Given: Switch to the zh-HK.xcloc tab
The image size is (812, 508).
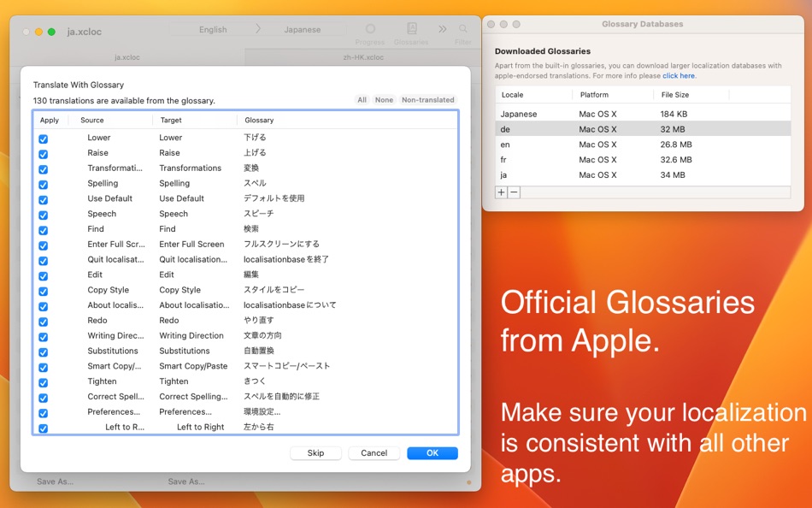Looking at the screenshot, I should tap(363, 57).
